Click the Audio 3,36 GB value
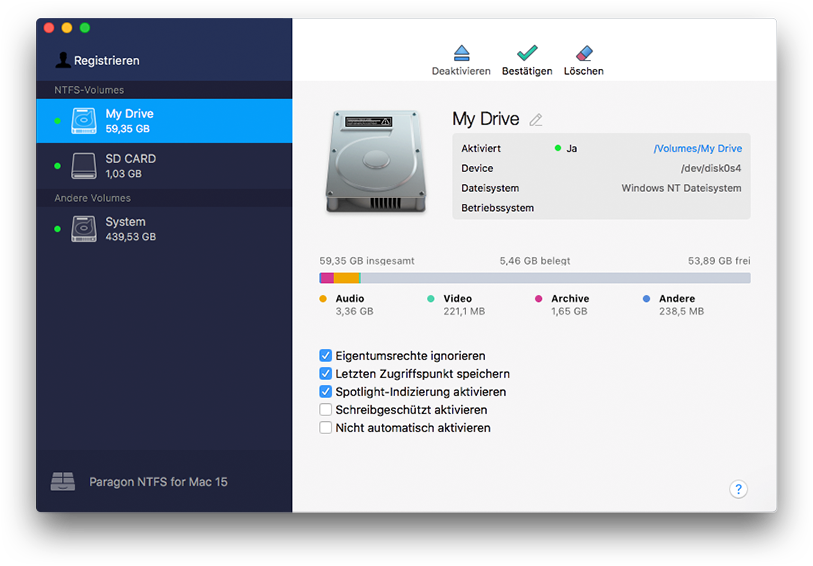813x566 pixels. (x=354, y=312)
